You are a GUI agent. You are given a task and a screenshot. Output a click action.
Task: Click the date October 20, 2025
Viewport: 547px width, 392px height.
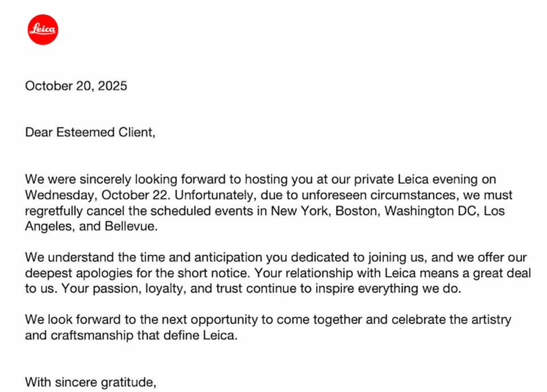tap(76, 86)
